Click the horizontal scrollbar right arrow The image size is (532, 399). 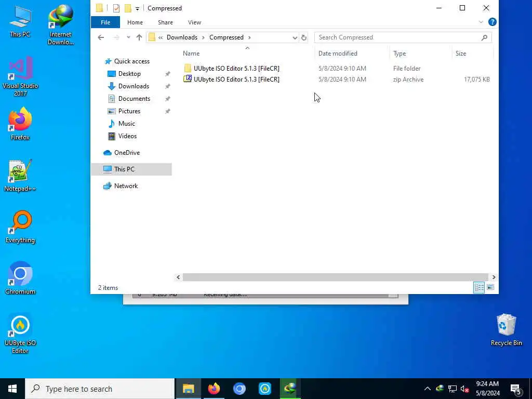[x=494, y=277]
